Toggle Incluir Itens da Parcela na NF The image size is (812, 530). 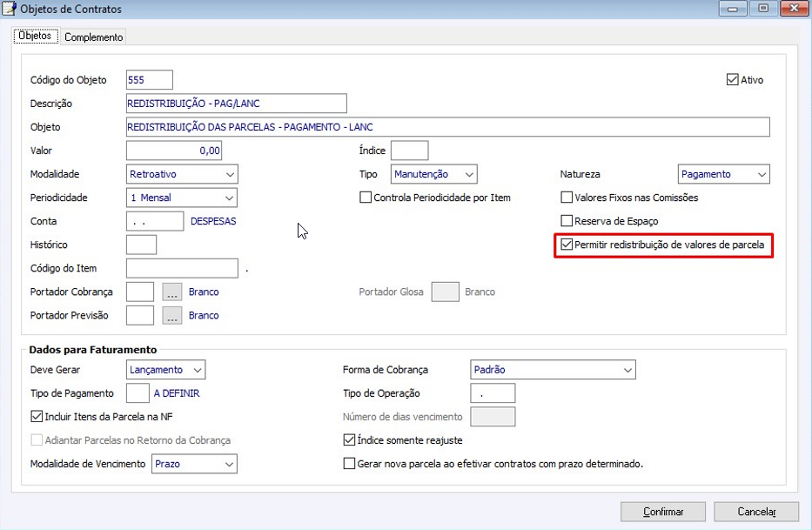click(x=37, y=417)
